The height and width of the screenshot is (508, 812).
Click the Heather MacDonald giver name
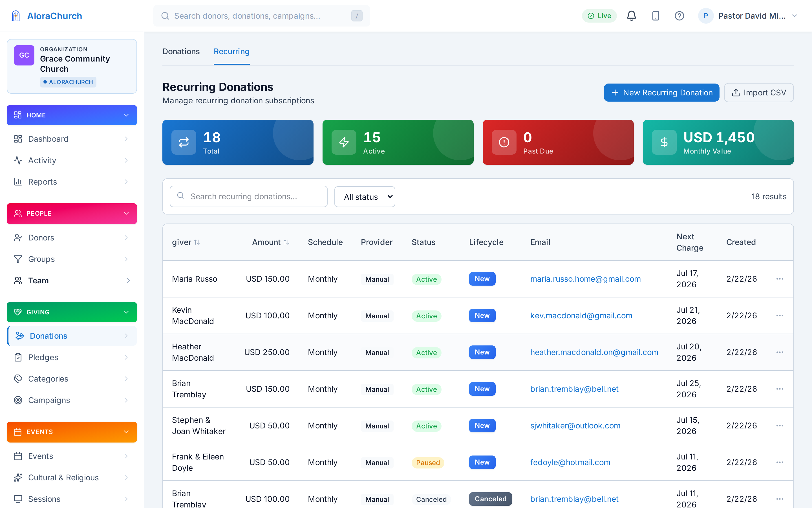coord(193,352)
